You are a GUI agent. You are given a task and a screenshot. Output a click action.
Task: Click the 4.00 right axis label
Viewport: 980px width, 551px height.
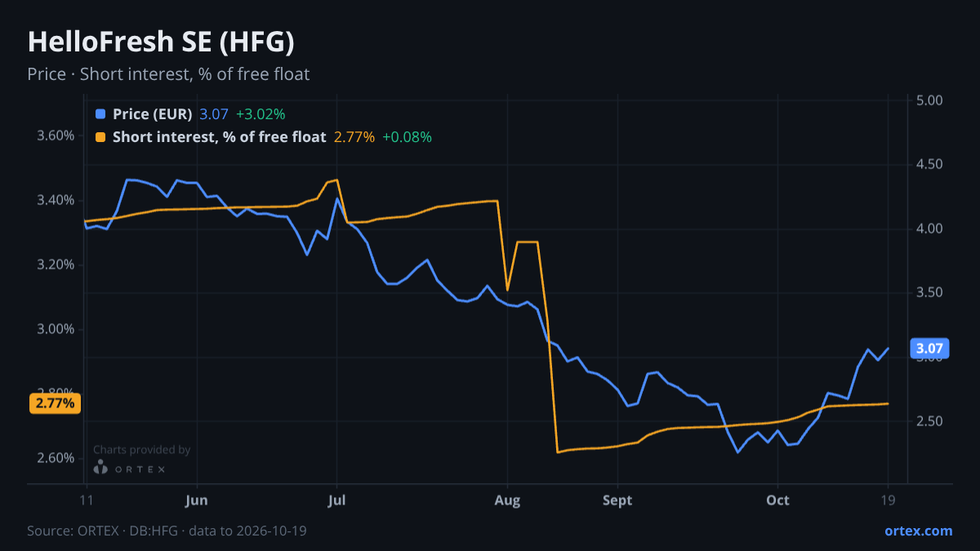pos(929,229)
